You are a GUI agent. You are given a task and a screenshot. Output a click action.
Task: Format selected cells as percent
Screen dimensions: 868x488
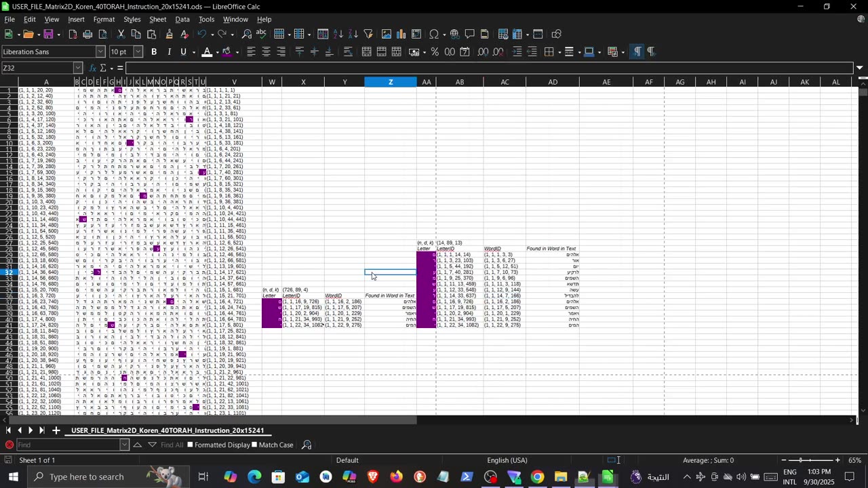coord(435,52)
